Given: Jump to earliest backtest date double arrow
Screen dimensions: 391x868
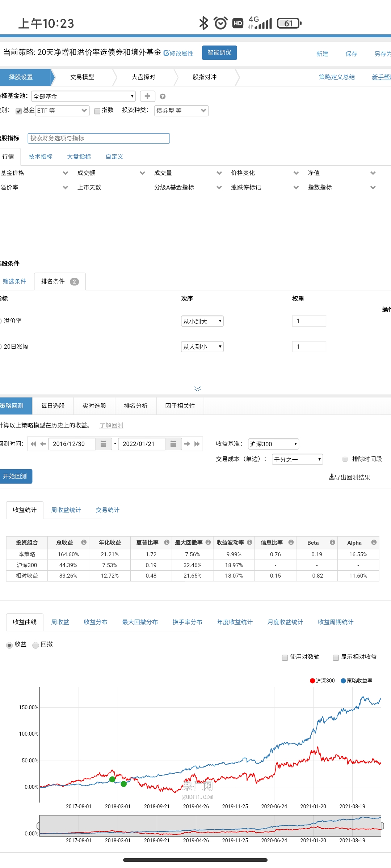Looking at the screenshot, I should click(33, 444).
